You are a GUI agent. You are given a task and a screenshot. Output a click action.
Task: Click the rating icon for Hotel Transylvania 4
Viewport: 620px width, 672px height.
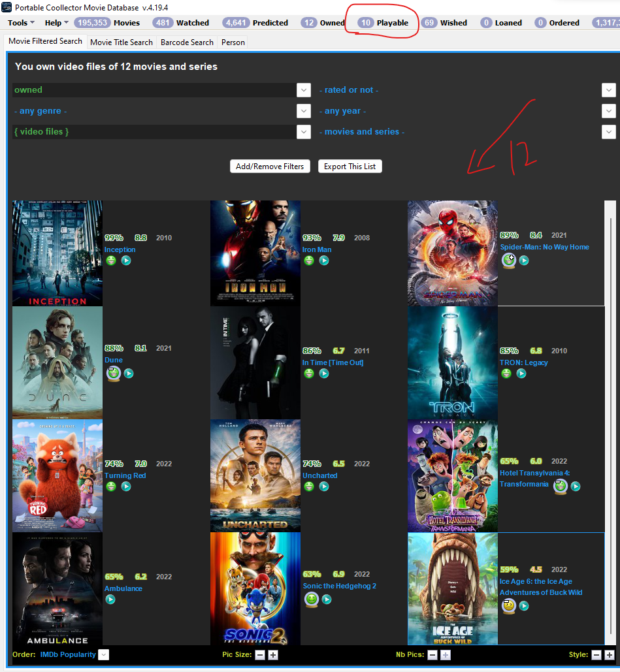point(560,487)
